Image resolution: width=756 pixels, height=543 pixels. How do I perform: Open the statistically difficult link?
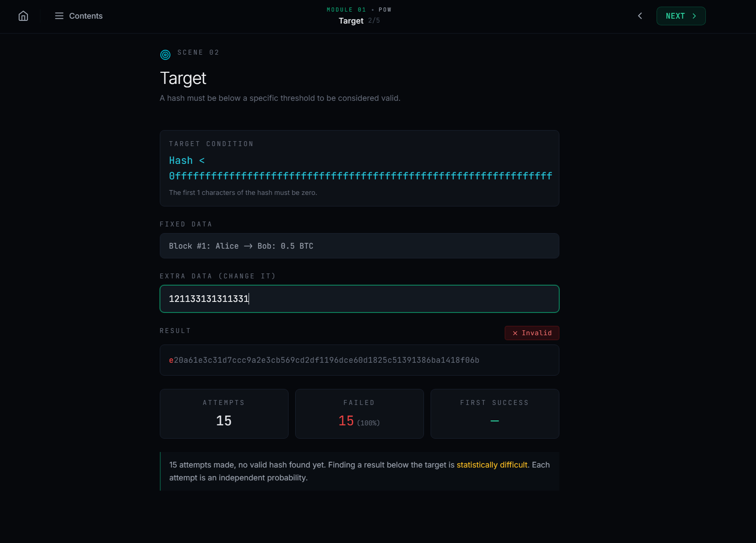click(x=492, y=465)
